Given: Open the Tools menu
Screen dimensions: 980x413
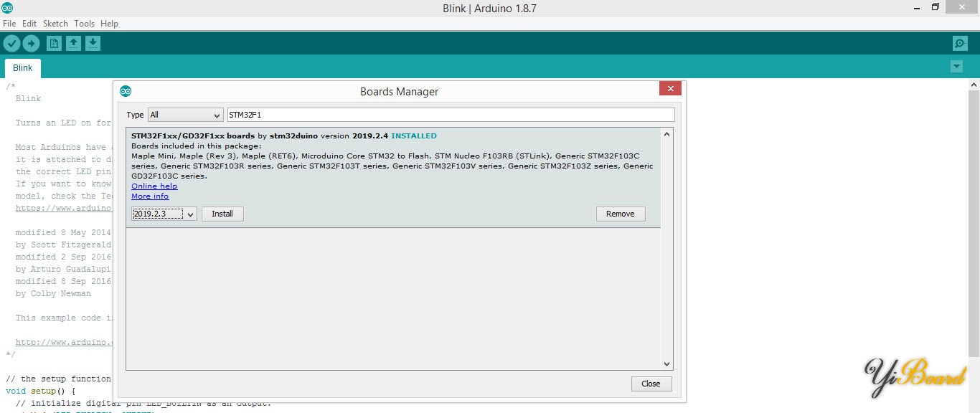Looking at the screenshot, I should point(84,24).
